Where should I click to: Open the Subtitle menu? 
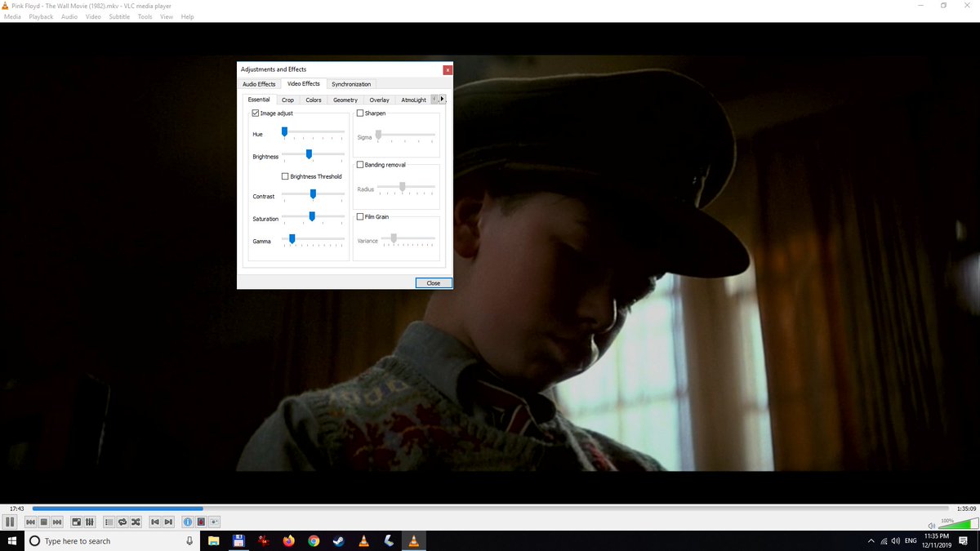click(x=119, y=16)
